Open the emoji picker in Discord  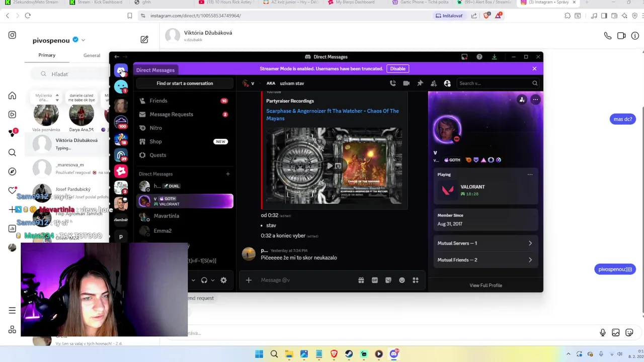[402, 280]
